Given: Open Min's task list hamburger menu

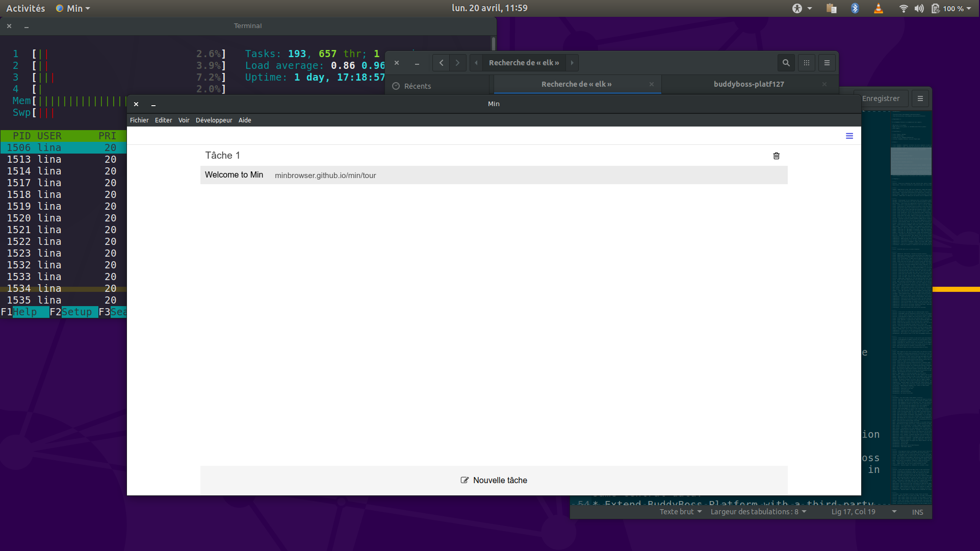Looking at the screenshot, I should [849, 136].
